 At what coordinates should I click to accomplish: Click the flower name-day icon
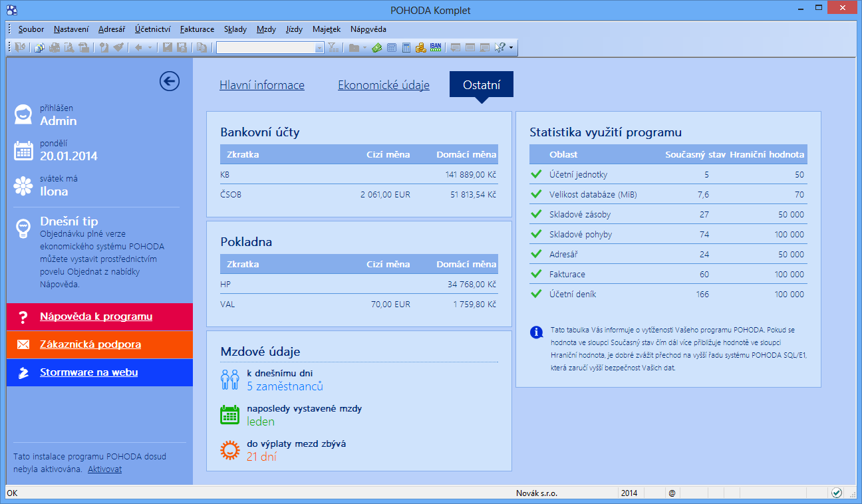[x=23, y=186]
